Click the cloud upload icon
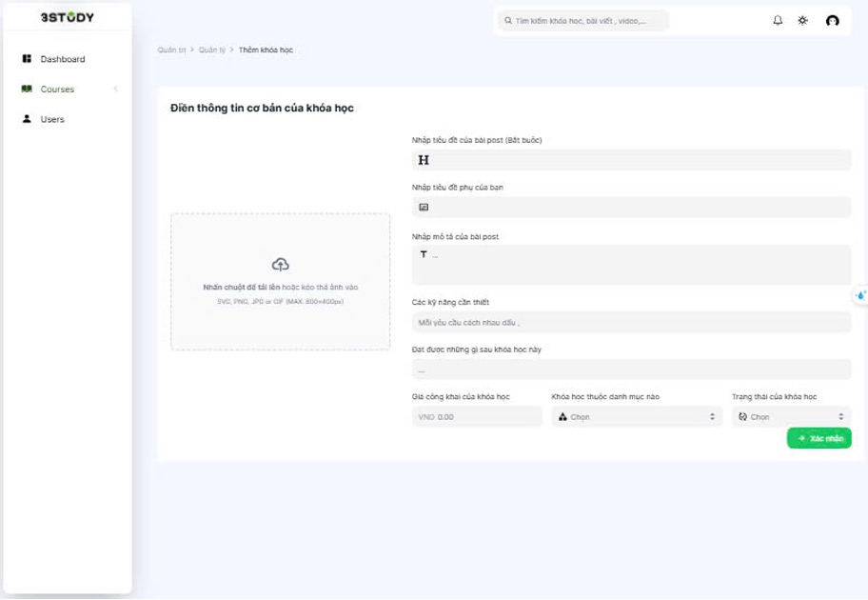The width and height of the screenshot is (868, 600). [x=280, y=265]
